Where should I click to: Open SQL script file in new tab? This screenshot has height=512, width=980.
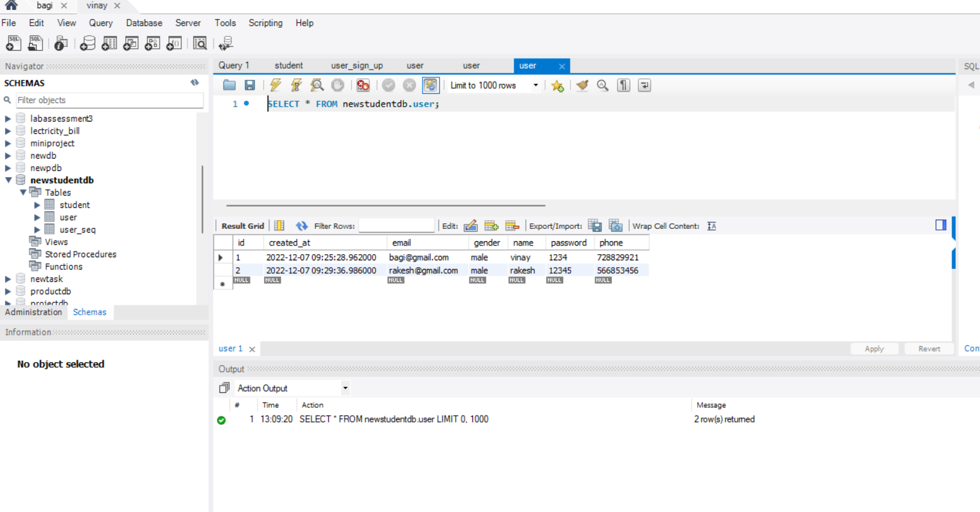[35, 43]
